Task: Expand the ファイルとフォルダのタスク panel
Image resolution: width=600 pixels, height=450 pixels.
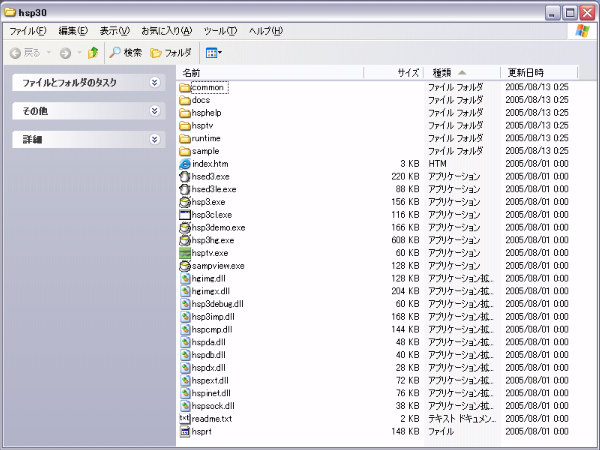Action: point(155,83)
